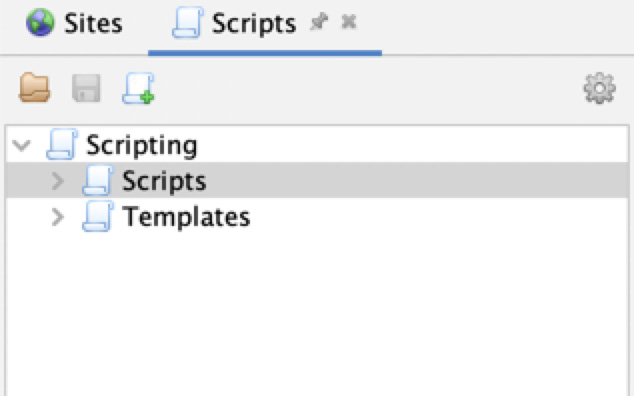Create a New Script with the plus icon
This screenshot has height=396, width=634.
[x=138, y=88]
